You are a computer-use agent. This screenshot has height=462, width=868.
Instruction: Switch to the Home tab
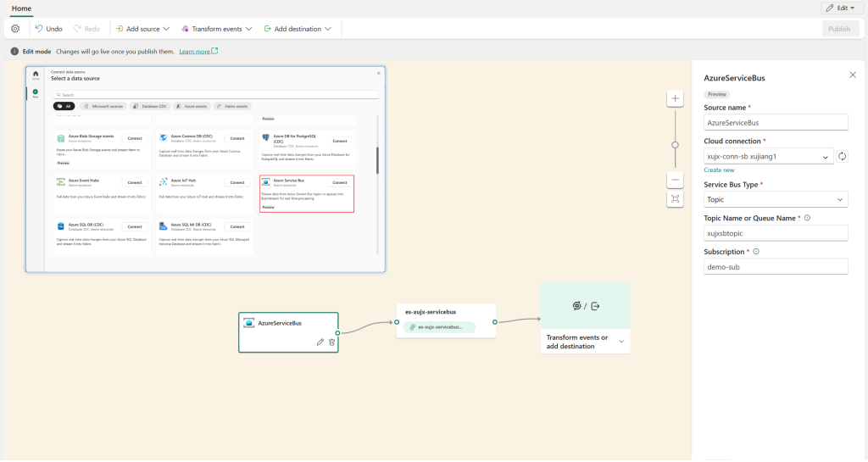click(x=21, y=8)
